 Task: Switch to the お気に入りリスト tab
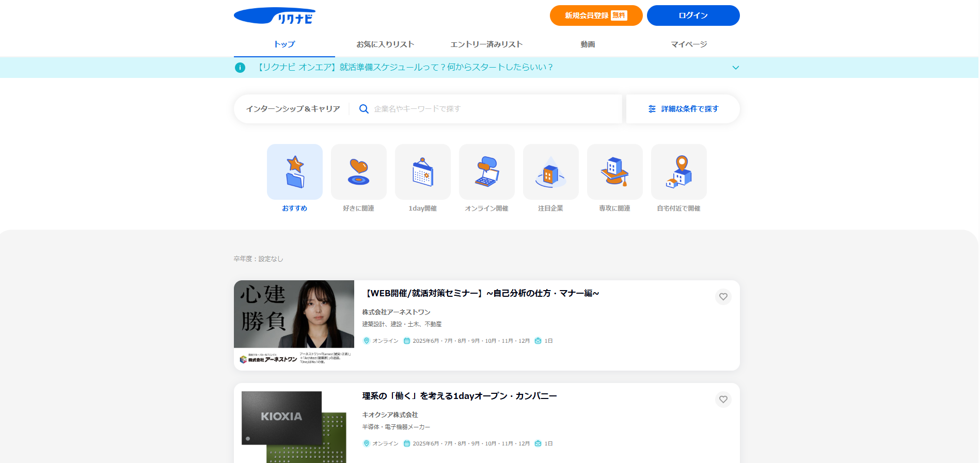pyautogui.click(x=385, y=44)
